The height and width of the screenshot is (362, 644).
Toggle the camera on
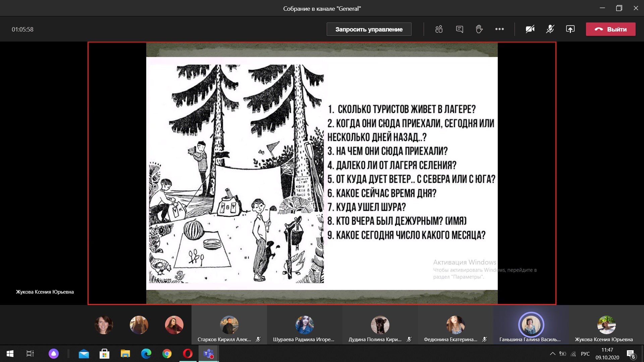pos(530,29)
